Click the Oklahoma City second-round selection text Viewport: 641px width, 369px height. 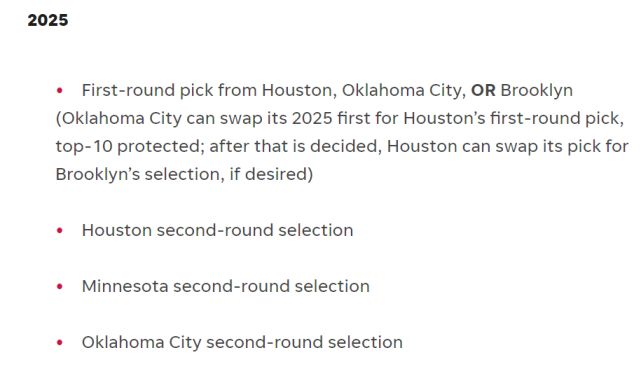[242, 342]
